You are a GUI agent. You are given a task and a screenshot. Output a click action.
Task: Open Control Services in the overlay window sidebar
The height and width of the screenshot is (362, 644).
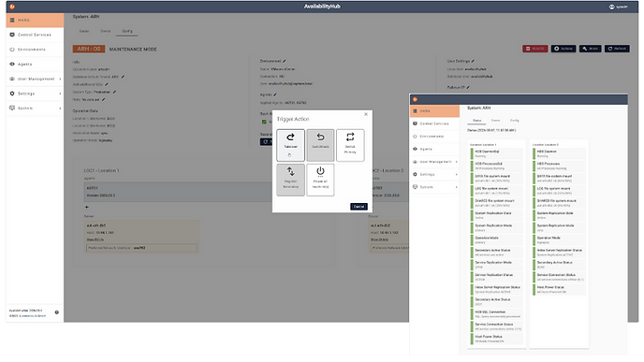click(x=434, y=123)
